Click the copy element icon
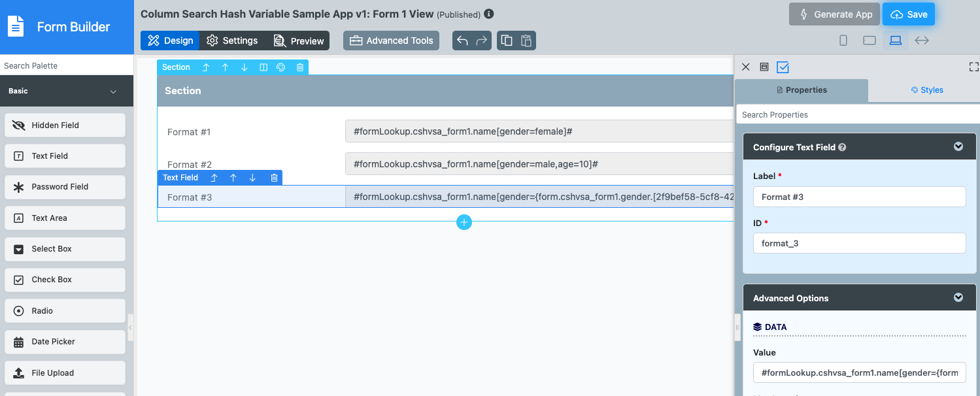Image resolution: width=980 pixels, height=396 pixels. pyautogui.click(x=507, y=41)
